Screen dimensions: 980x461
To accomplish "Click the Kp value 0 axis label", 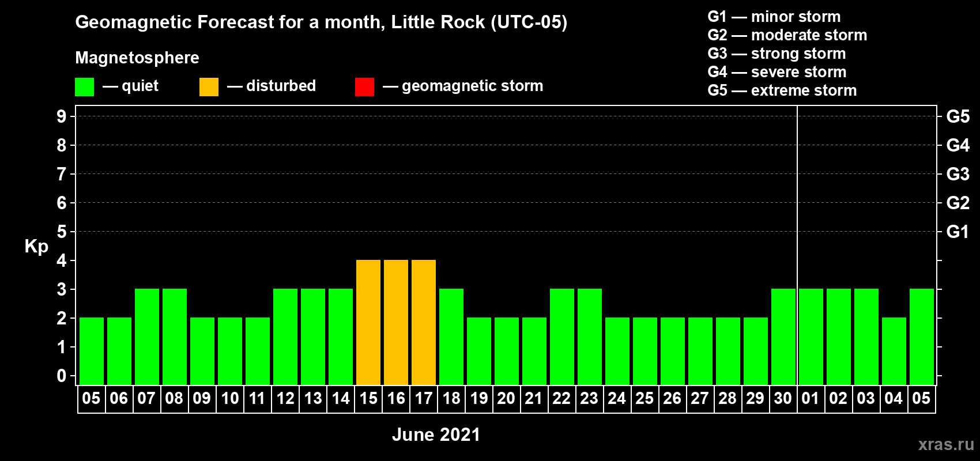I will coord(62,376).
